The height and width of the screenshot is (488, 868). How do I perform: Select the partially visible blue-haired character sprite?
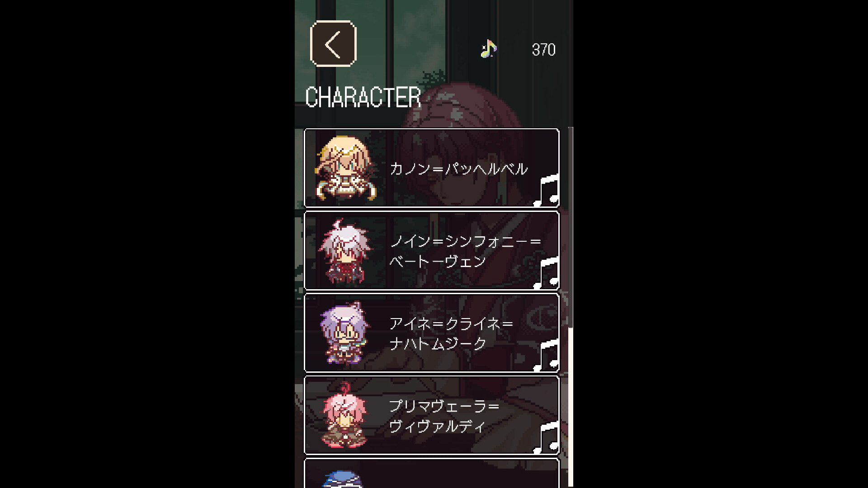pos(342,479)
